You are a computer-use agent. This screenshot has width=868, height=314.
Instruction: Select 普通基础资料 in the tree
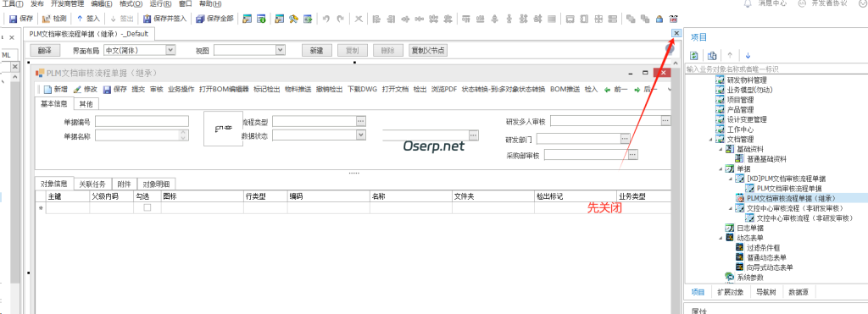[766, 158]
